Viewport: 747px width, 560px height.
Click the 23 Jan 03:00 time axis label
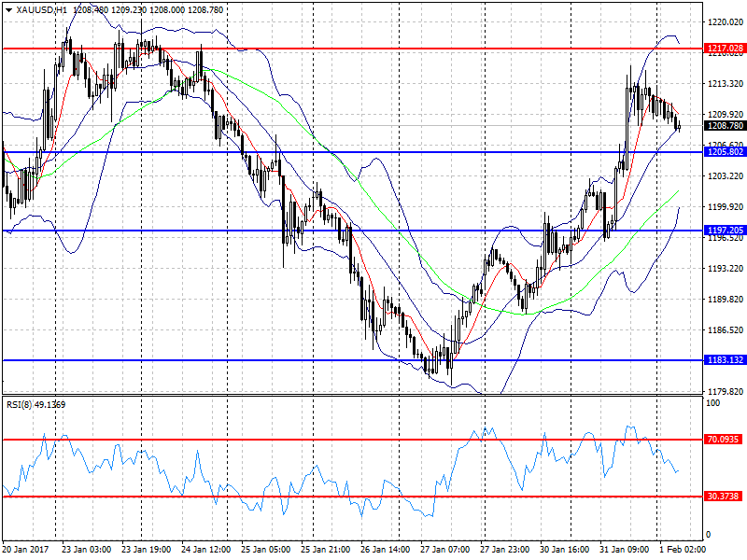86,550
